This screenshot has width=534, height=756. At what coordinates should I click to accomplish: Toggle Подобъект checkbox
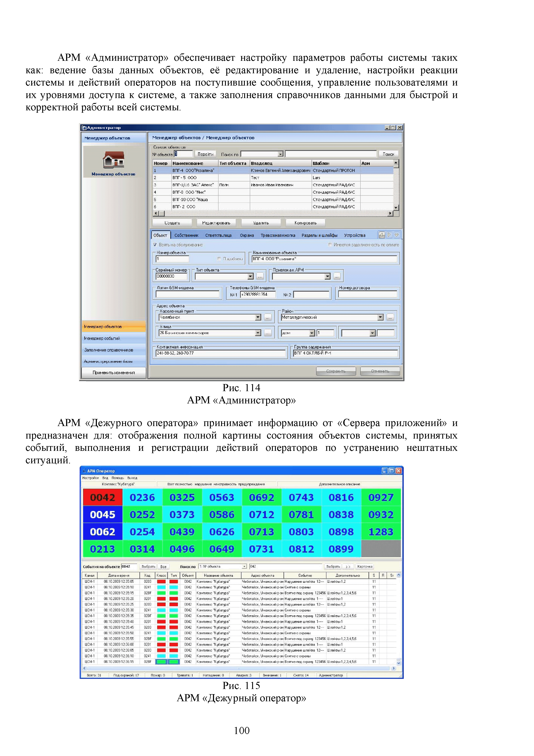click(219, 259)
